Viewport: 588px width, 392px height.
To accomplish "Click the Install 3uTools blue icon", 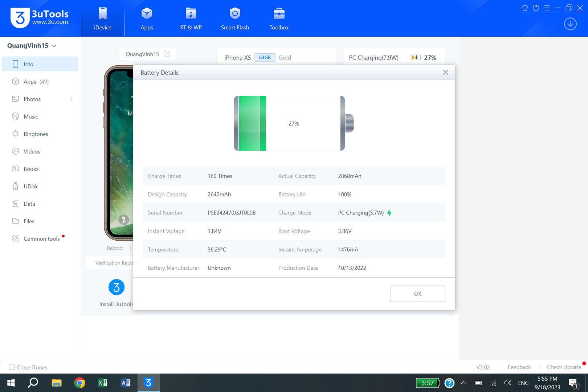I will tap(117, 287).
